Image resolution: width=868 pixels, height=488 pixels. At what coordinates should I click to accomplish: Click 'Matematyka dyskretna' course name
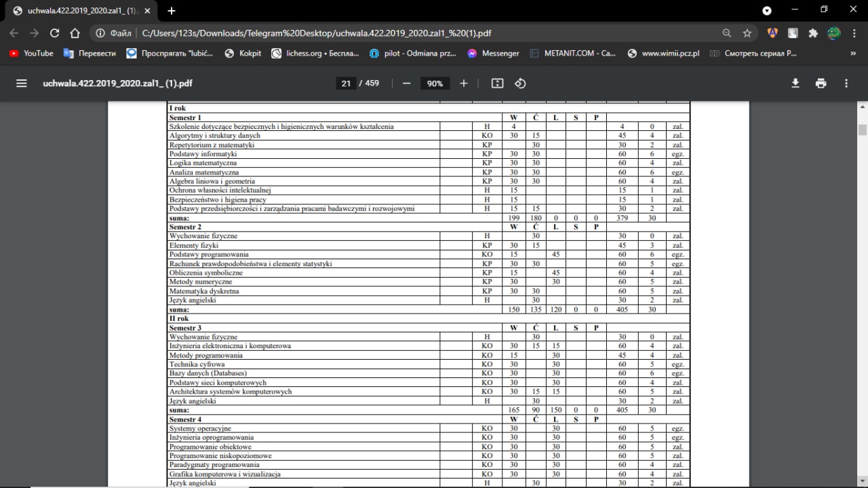pos(203,291)
